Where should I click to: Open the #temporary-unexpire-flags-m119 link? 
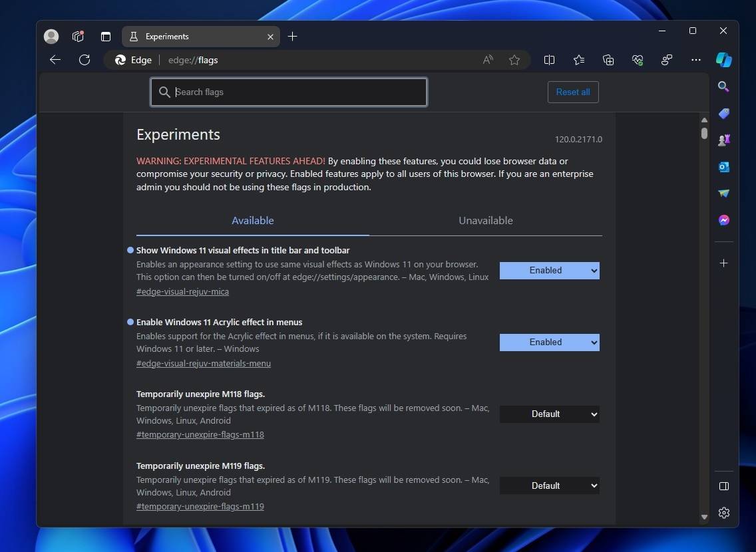(x=200, y=506)
